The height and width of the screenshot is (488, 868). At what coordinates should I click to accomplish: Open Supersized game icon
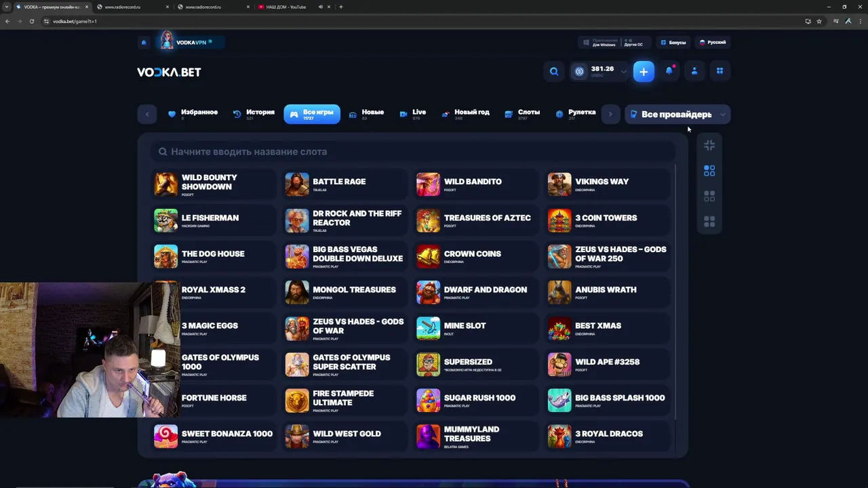[428, 364]
